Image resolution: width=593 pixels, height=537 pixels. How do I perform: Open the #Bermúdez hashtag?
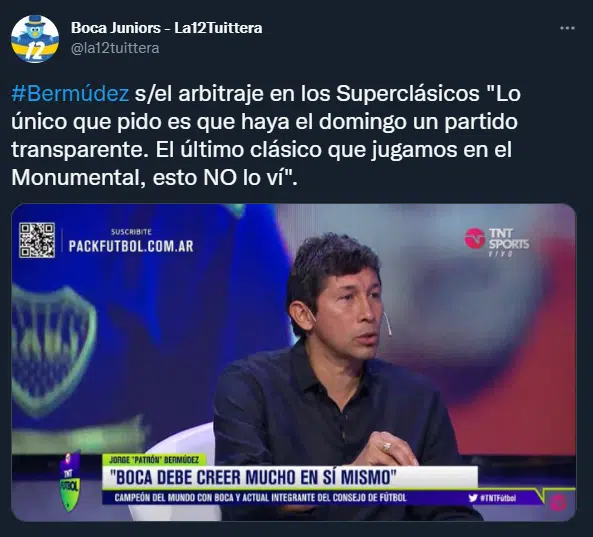(x=70, y=93)
